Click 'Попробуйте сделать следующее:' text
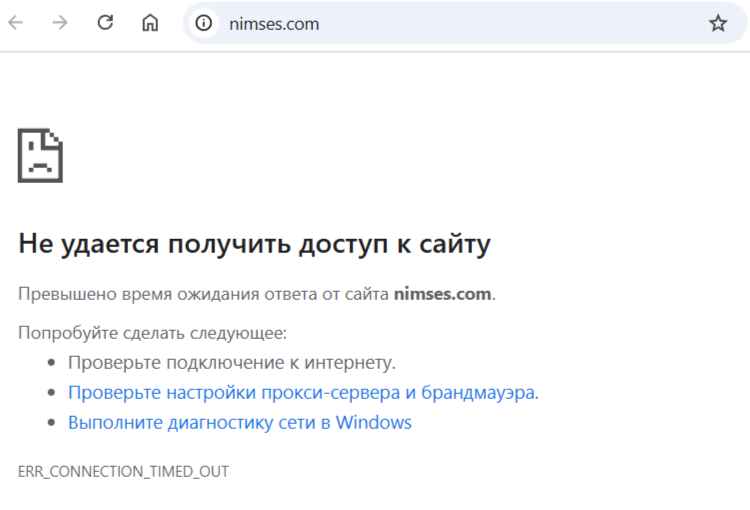 tap(153, 333)
